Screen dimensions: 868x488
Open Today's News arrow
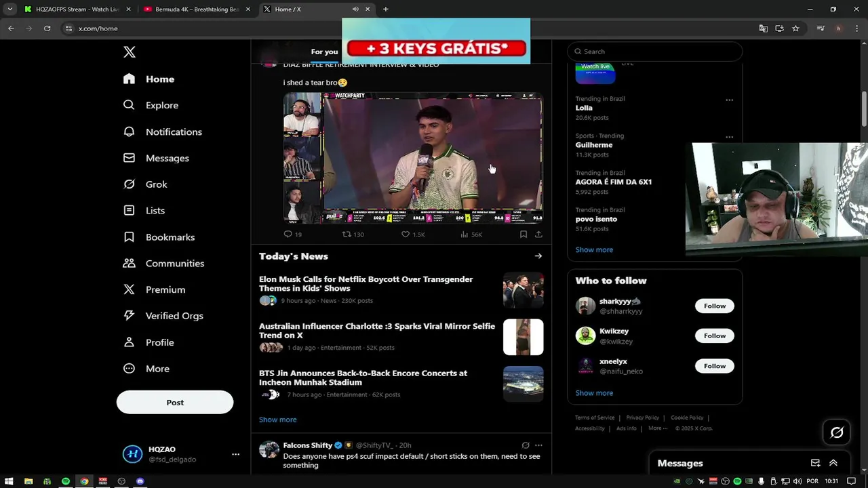click(x=538, y=256)
